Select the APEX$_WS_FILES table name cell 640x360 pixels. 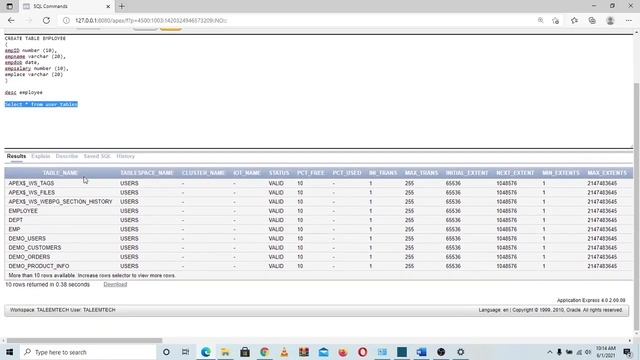(31, 193)
